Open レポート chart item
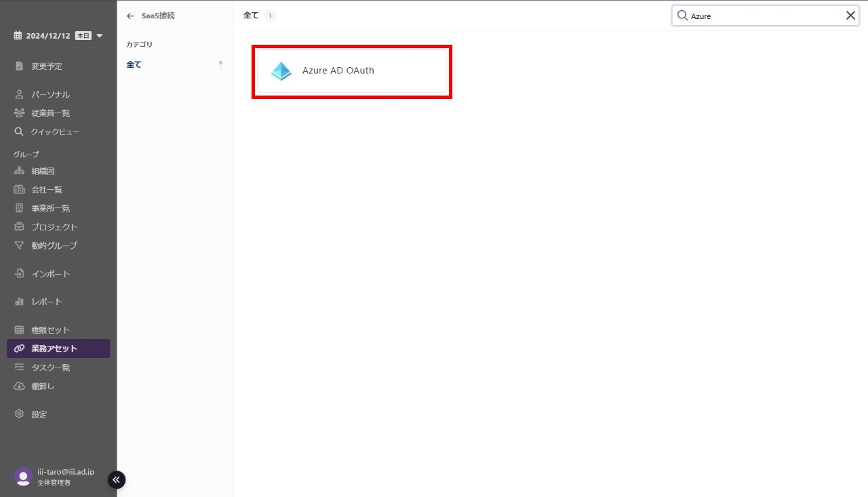Viewport: 868px width, 497px height. tap(46, 302)
